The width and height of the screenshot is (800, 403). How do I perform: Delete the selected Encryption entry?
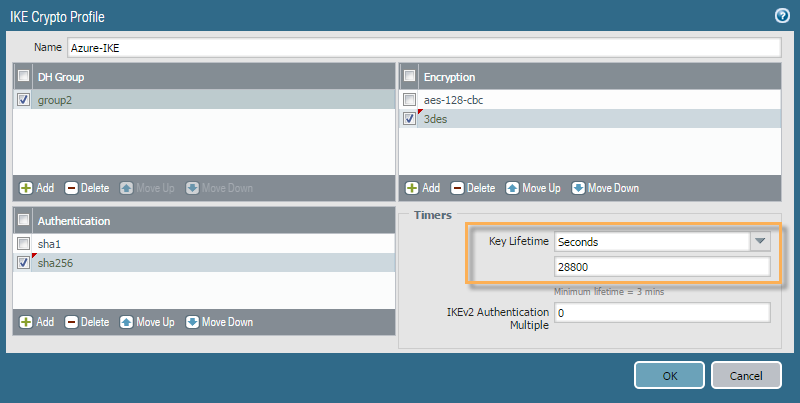coord(473,188)
